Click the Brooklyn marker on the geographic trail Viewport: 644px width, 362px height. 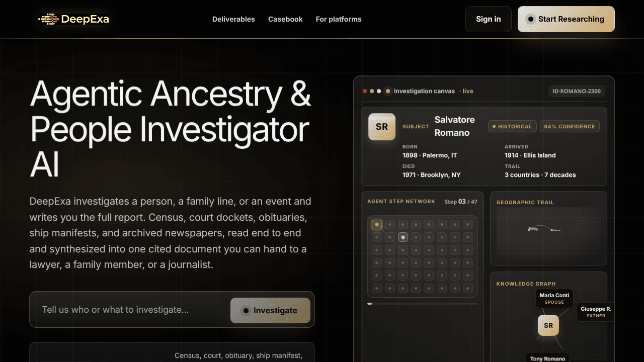[x=529, y=229]
